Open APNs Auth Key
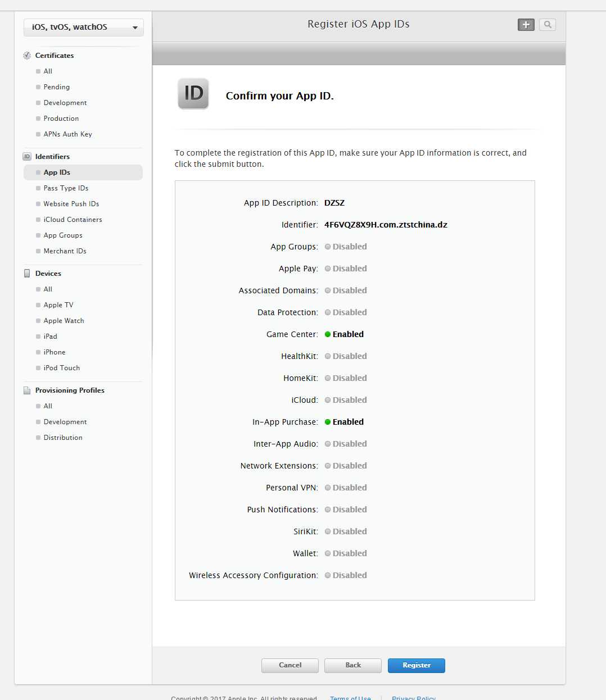This screenshot has width=606, height=700. tap(67, 134)
